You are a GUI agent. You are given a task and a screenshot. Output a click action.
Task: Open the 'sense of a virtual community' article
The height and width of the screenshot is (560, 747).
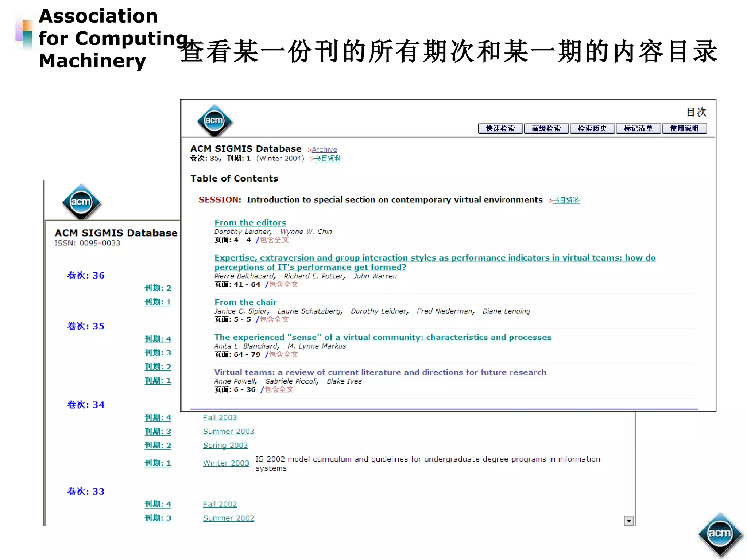tap(383, 337)
